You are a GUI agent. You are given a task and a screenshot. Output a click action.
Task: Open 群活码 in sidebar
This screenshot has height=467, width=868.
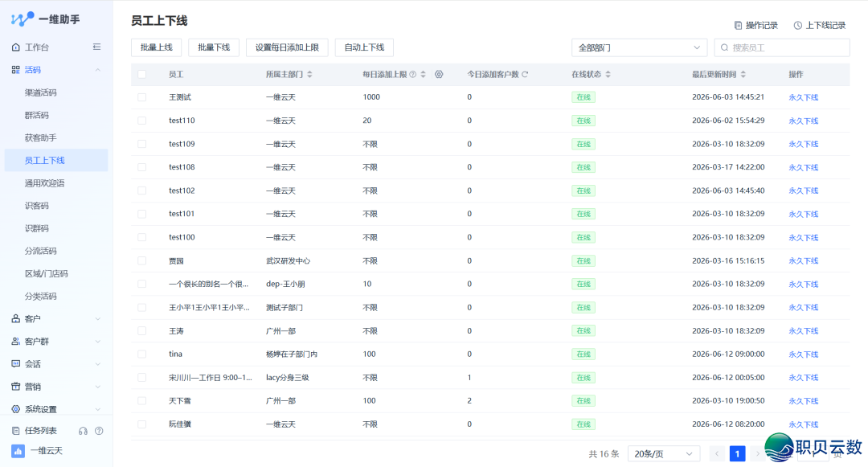tap(36, 115)
